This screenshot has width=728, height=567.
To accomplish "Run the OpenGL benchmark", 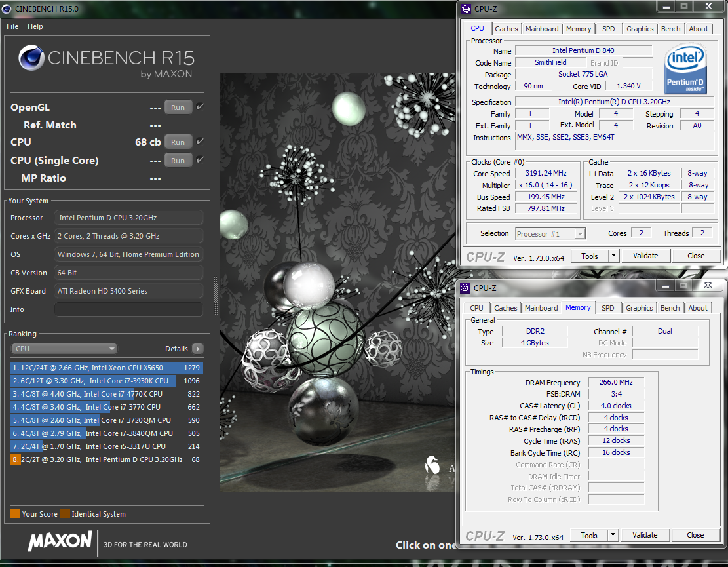I will point(178,108).
